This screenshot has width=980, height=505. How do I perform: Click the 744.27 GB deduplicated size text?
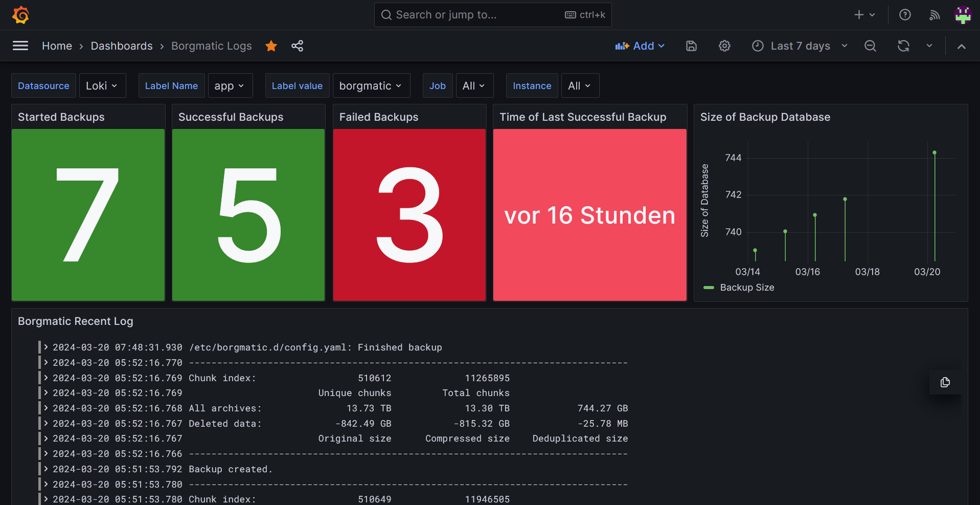(603, 408)
